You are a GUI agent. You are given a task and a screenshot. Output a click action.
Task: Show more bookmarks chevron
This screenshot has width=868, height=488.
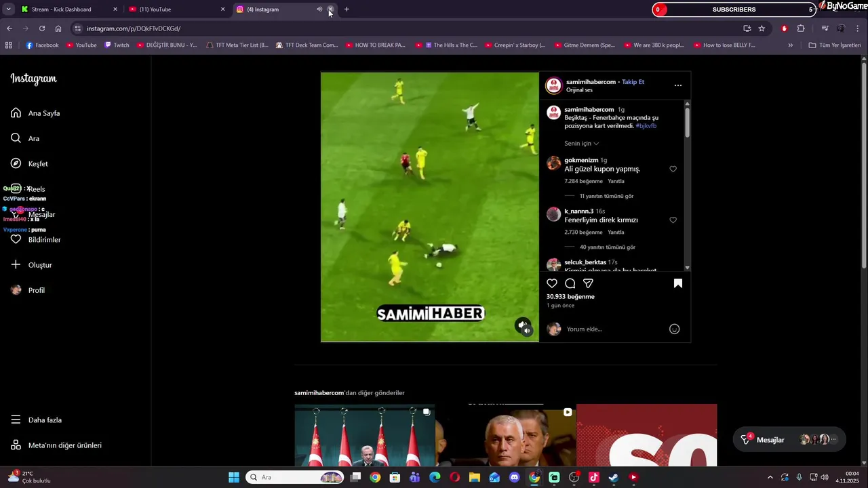coord(790,45)
